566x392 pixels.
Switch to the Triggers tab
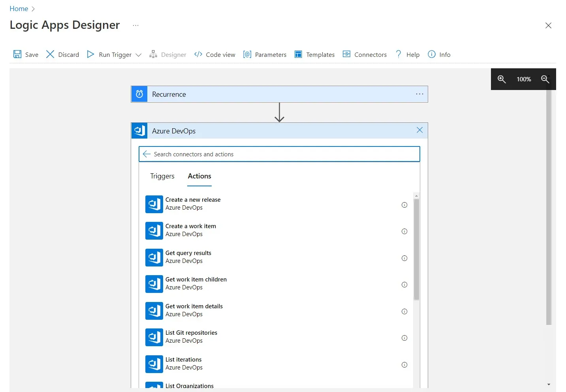(x=162, y=176)
